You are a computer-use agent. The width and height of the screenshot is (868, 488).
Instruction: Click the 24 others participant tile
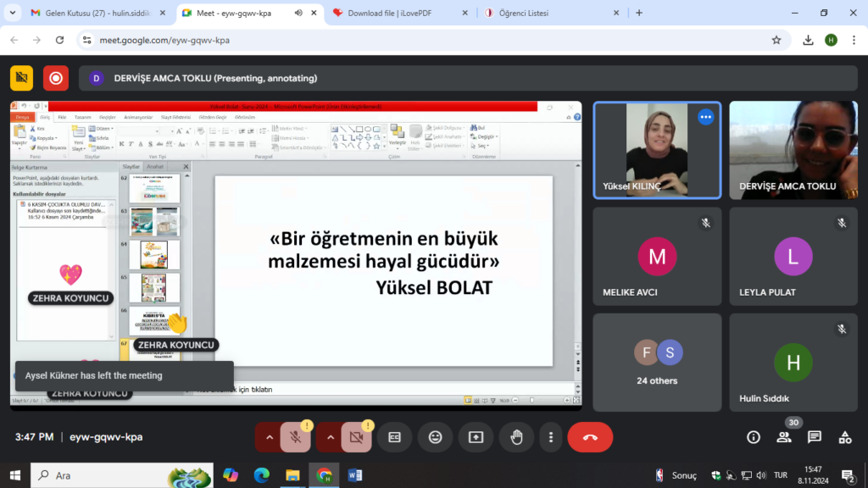click(657, 363)
